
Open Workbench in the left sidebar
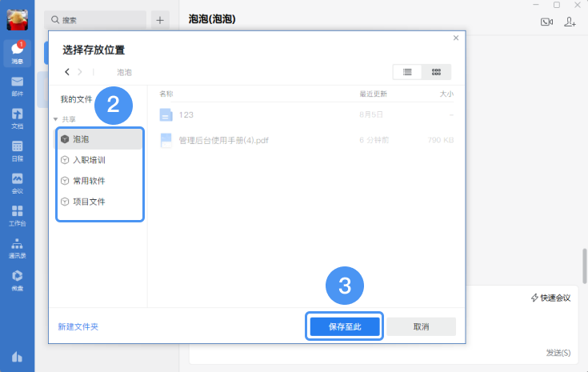(17, 214)
